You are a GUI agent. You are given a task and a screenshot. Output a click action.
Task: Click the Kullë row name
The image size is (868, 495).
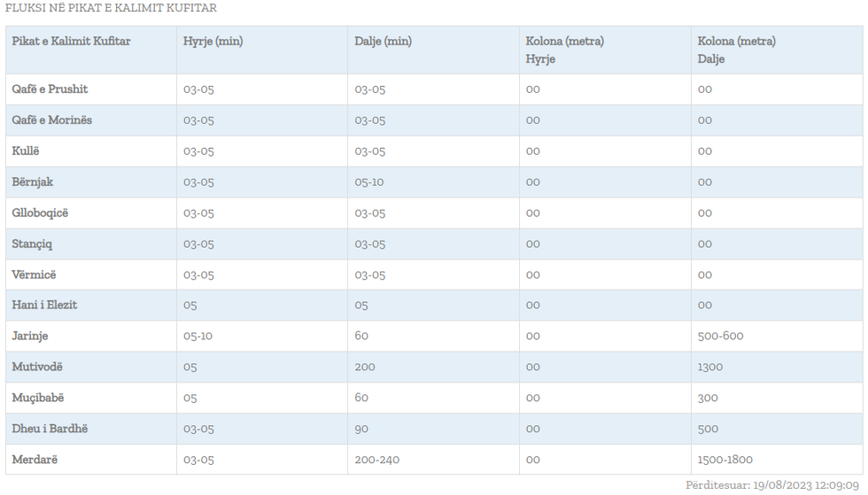point(26,151)
